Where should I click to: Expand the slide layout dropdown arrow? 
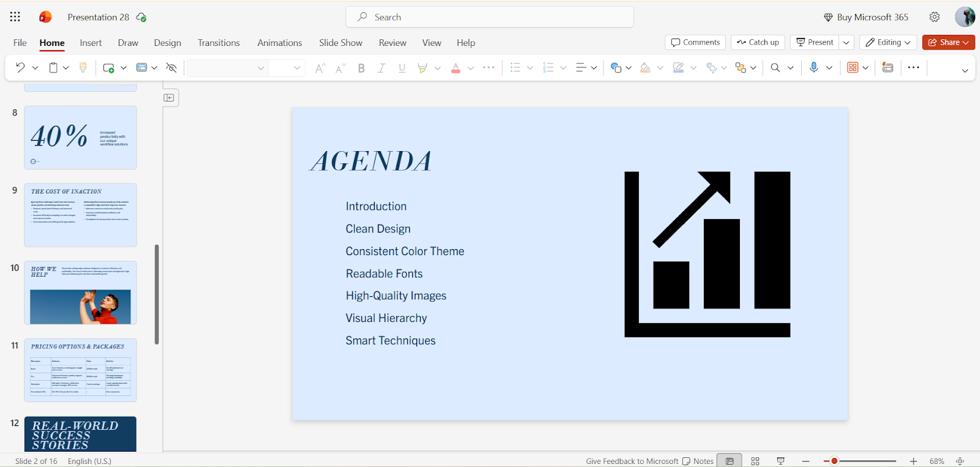[154, 68]
